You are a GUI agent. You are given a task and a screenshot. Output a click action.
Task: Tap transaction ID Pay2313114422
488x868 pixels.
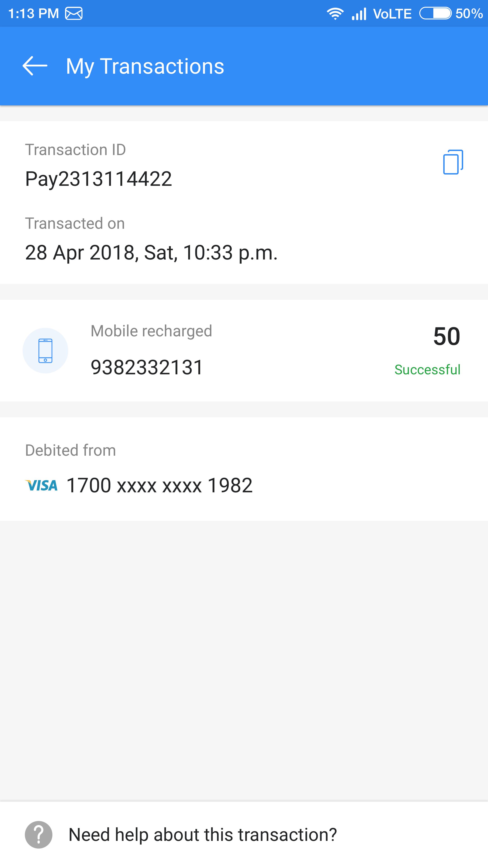(98, 179)
